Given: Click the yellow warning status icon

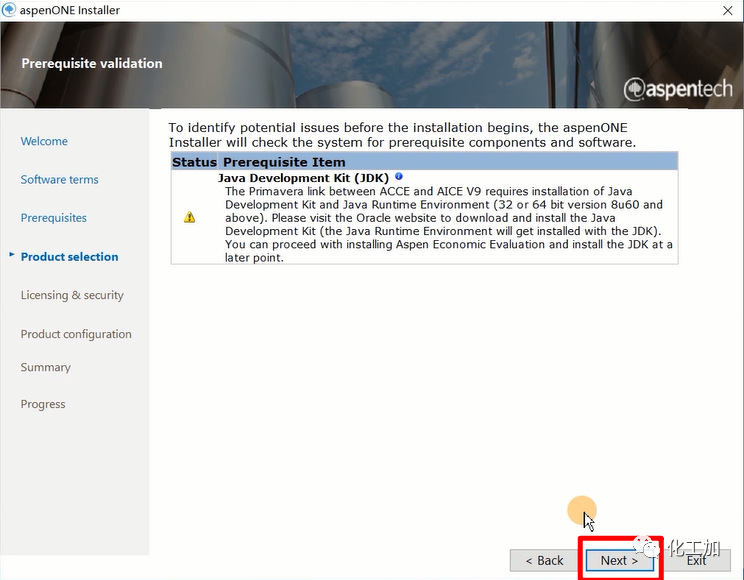Looking at the screenshot, I should (190, 217).
